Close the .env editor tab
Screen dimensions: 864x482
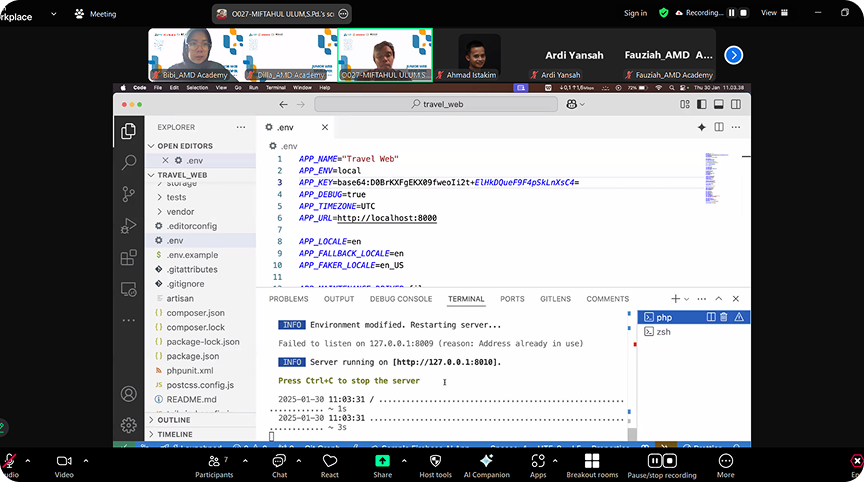point(325,127)
